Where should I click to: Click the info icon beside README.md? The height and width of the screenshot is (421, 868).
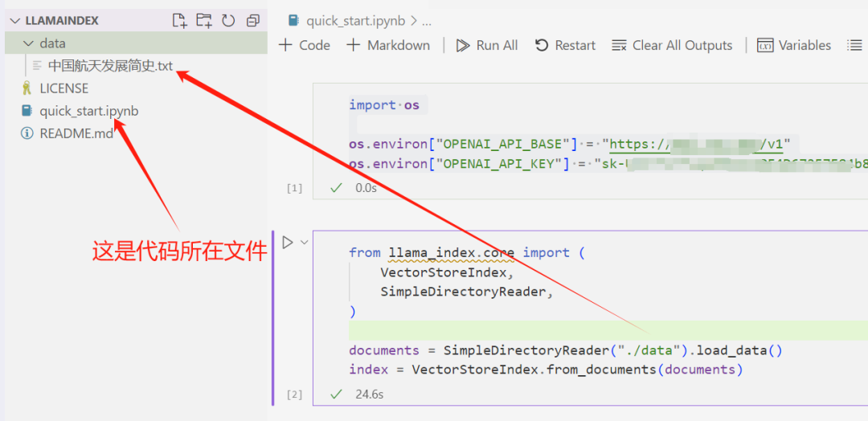tap(26, 134)
